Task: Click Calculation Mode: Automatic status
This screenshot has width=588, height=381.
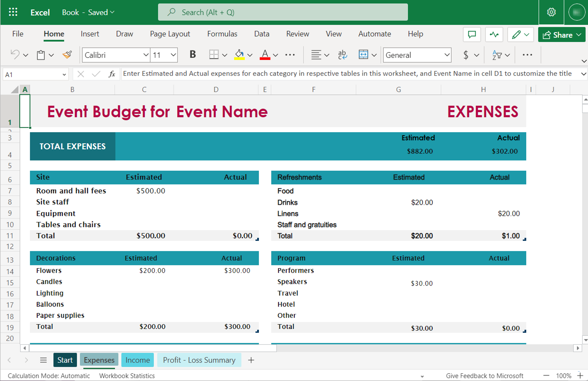Action: 49,376
